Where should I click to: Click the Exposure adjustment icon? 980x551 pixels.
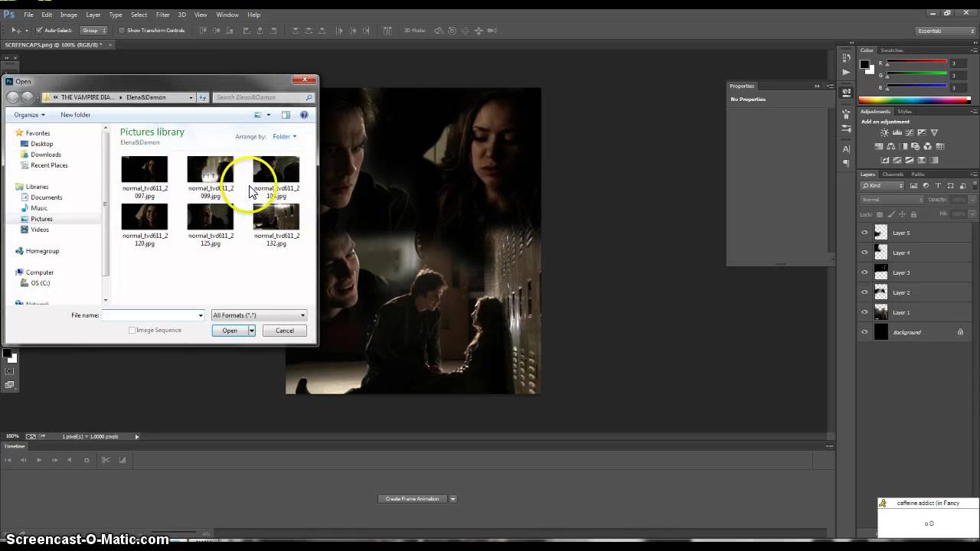[x=921, y=132]
